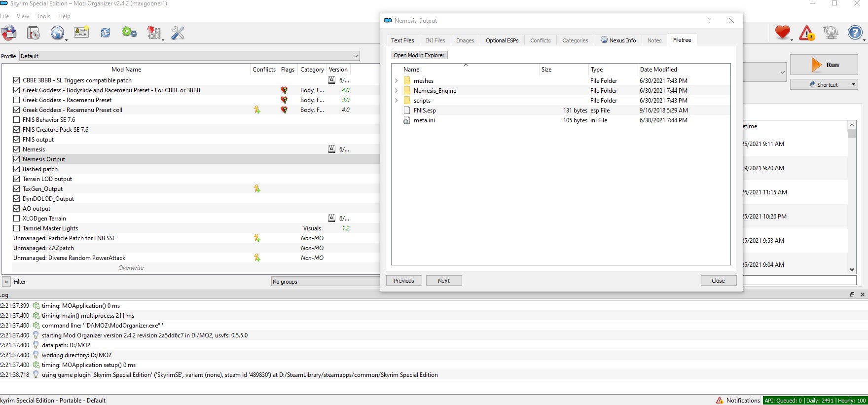The image size is (868, 405).
Task: Open the Shortcut dropdown arrow
Action: (853, 84)
